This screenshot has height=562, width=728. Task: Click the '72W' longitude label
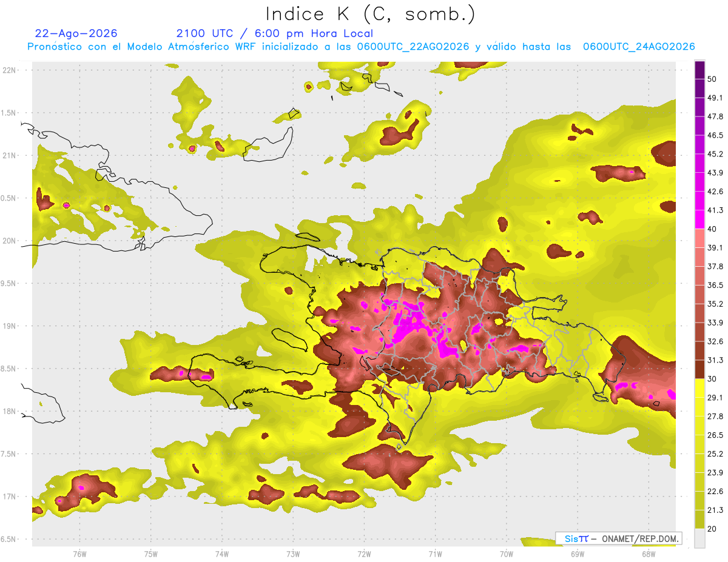tap(364, 554)
